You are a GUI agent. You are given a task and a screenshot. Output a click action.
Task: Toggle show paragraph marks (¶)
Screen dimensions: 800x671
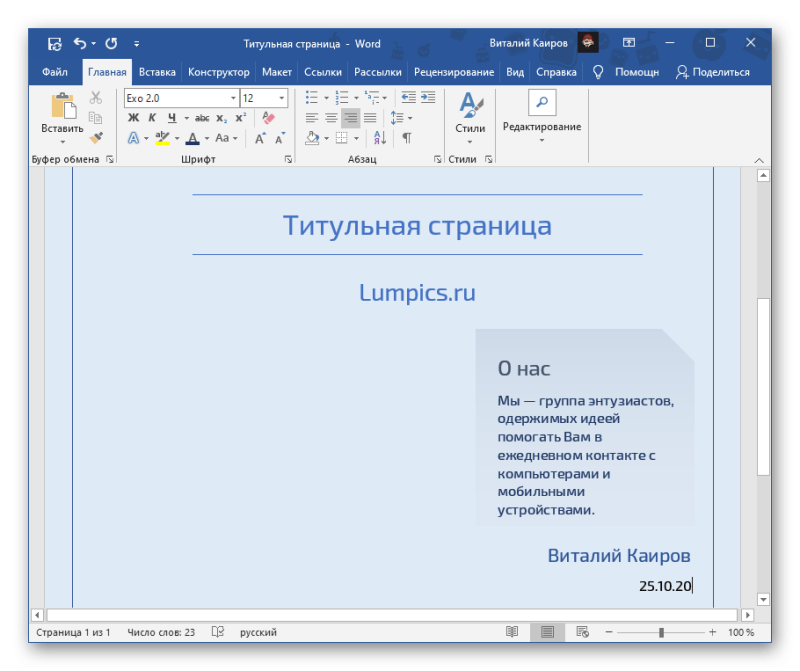pos(407,138)
